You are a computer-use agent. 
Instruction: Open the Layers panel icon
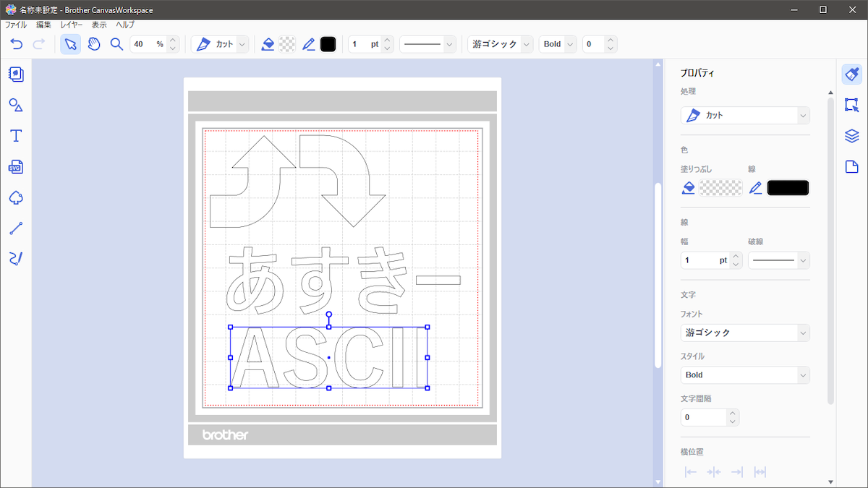(x=851, y=136)
